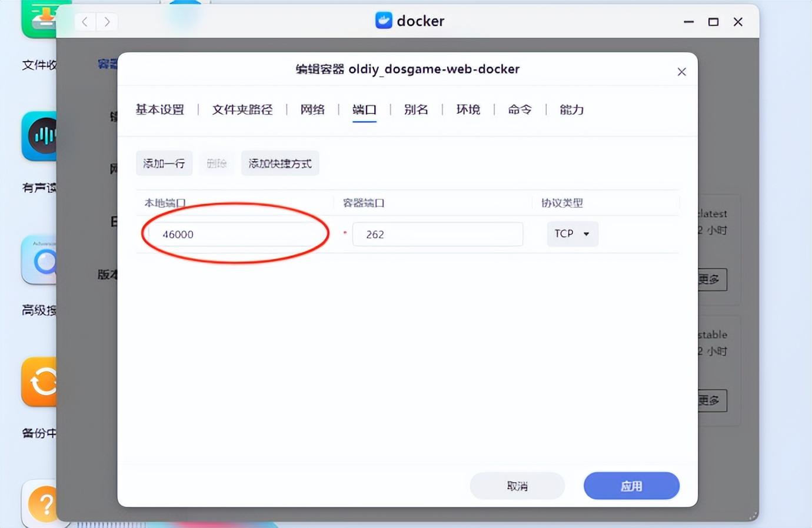Close the docker window
812x528 pixels.
click(x=738, y=22)
